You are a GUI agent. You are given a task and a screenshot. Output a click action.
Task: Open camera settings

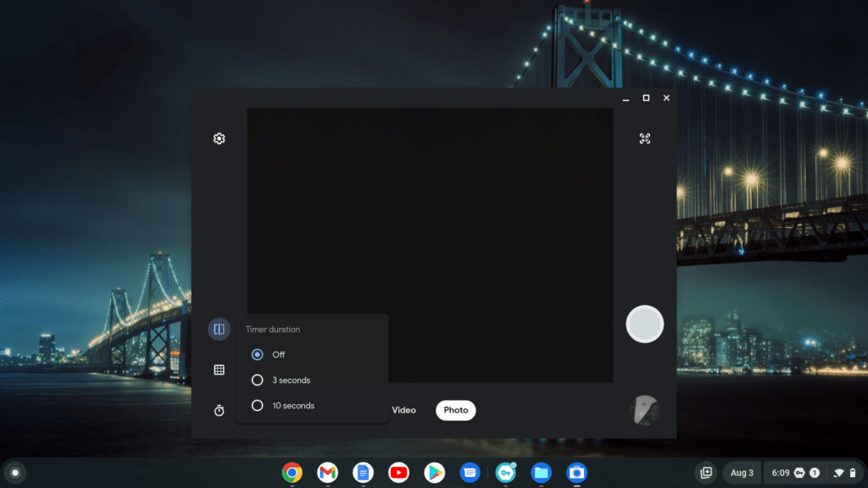pos(219,138)
